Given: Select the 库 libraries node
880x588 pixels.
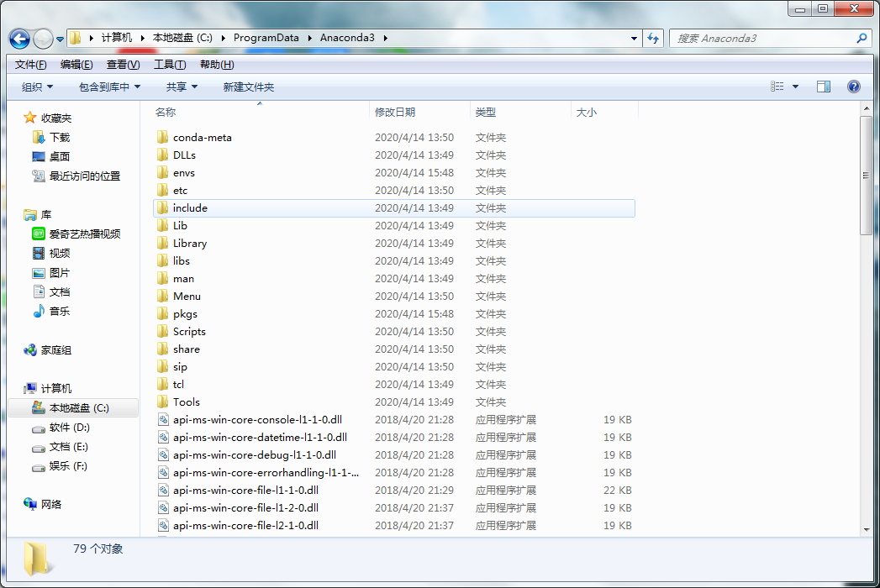Looking at the screenshot, I should (46, 215).
